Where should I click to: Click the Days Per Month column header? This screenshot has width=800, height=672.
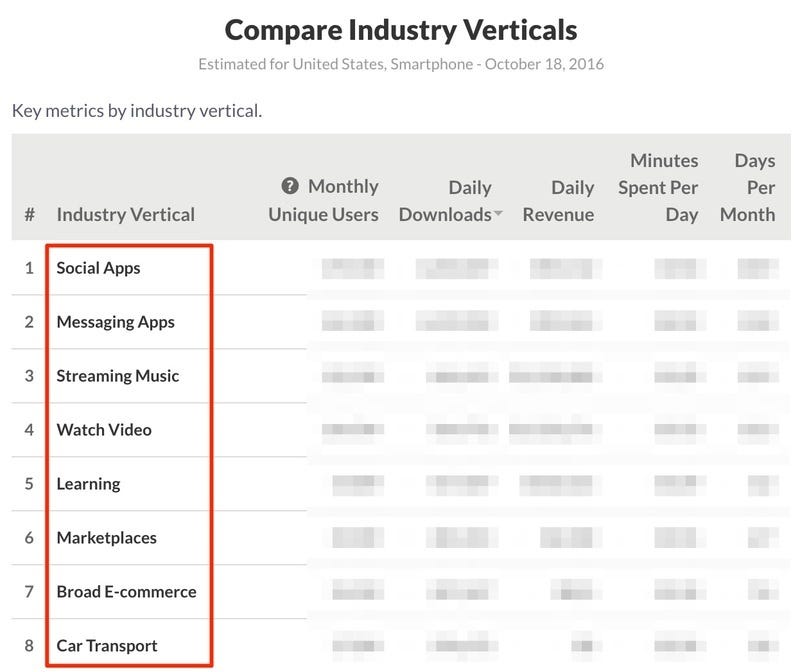[x=748, y=187]
